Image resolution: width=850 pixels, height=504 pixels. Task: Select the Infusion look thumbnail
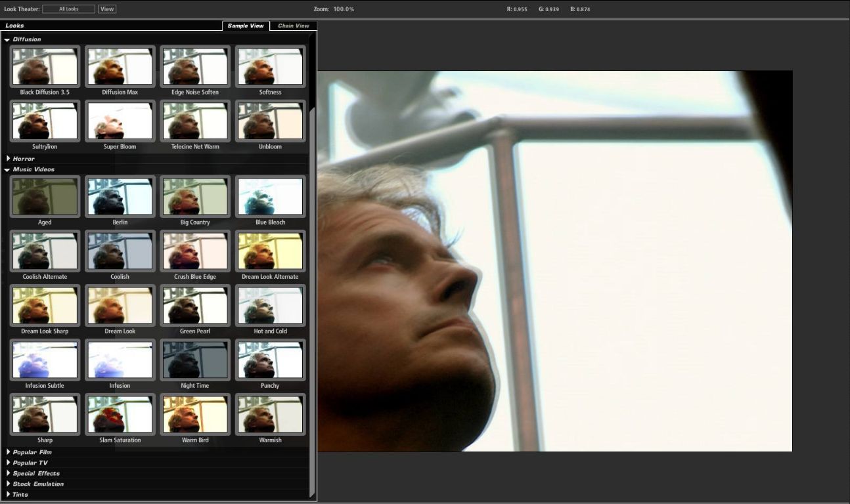120,360
